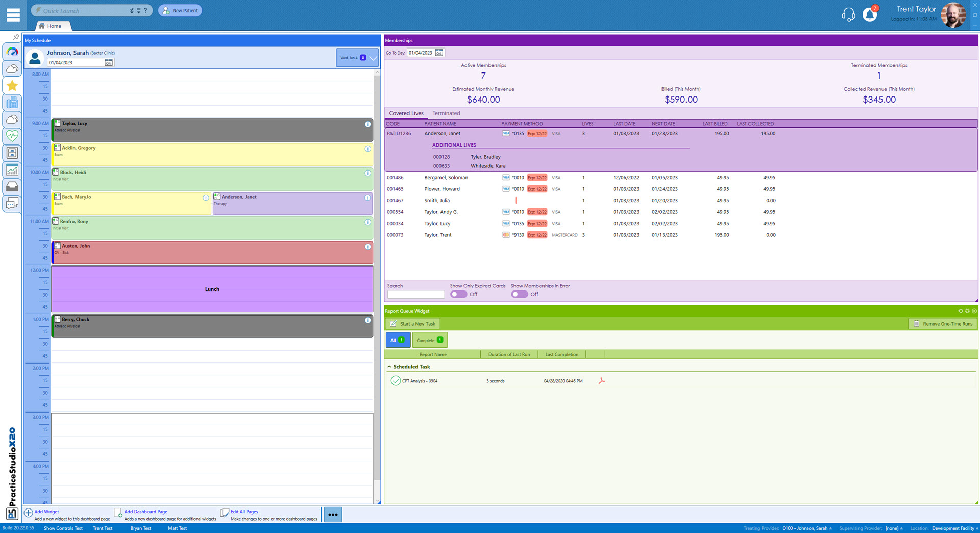Click the notification bell with 7 alerts

point(869,15)
